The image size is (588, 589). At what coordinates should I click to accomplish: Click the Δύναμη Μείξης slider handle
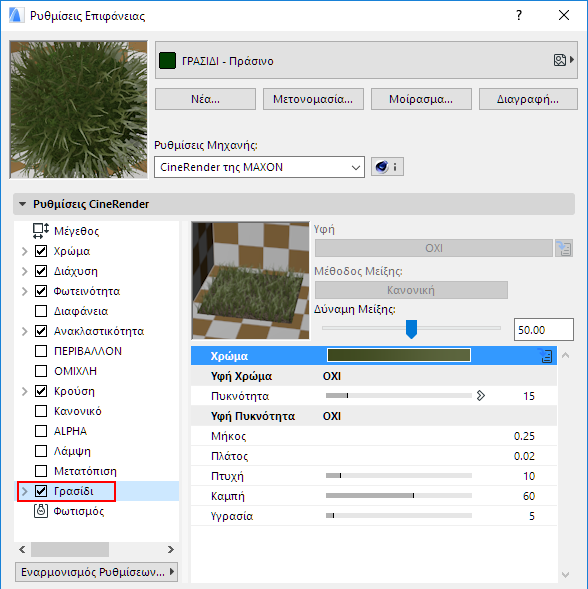411,329
